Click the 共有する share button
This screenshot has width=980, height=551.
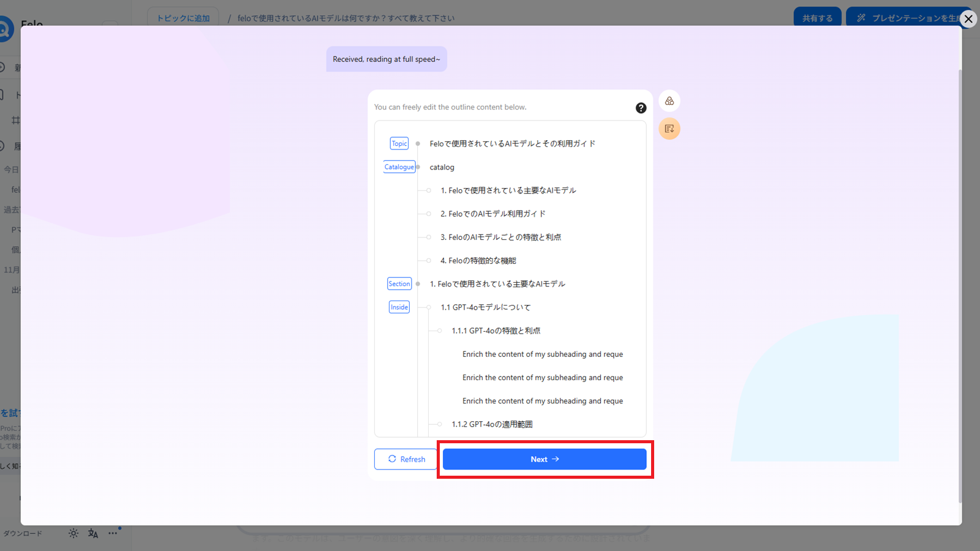(x=817, y=18)
